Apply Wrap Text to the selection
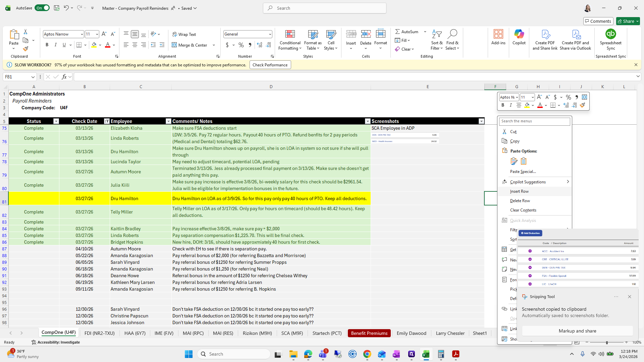 click(x=184, y=34)
